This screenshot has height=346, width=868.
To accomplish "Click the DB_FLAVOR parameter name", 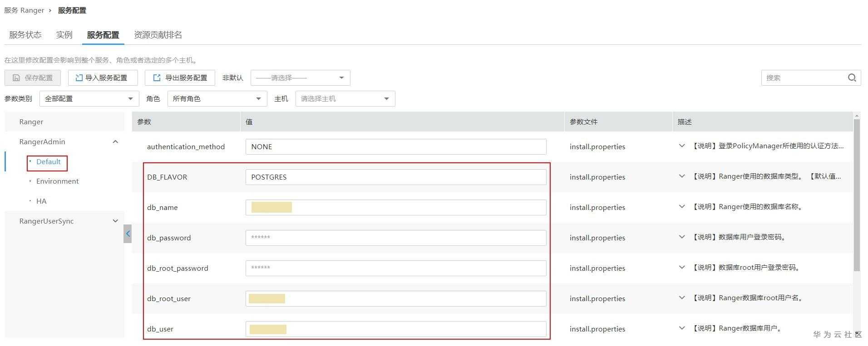I will 167,177.
